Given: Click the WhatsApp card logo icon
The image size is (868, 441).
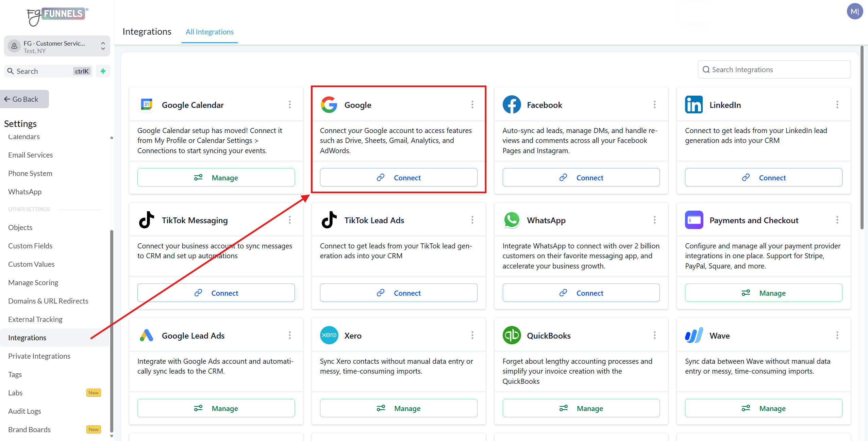Looking at the screenshot, I should [x=512, y=220].
